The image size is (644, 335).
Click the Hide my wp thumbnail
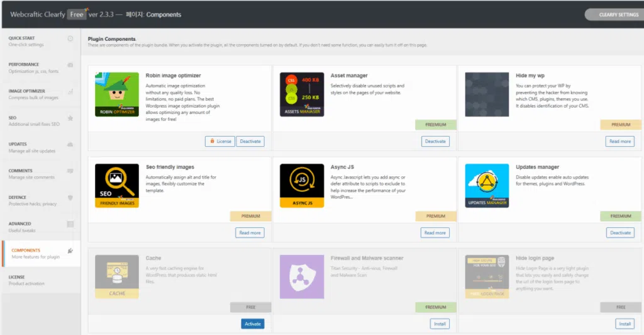(487, 94)
